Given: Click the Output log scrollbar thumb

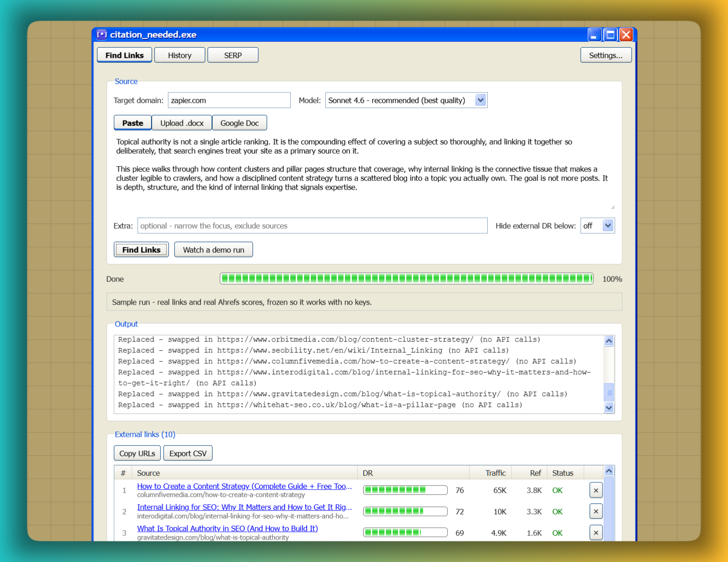Looking at the screenshot, I should pyautogui.click(x=609, y=392).
